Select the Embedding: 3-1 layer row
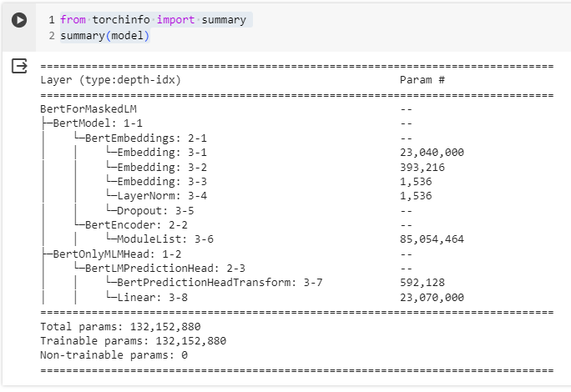 161,152
